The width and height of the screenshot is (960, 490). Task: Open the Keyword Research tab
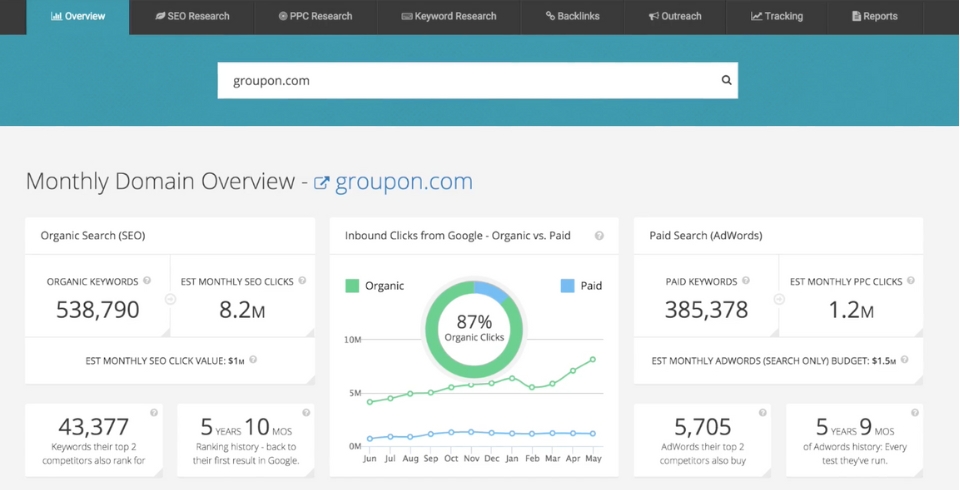449,17
